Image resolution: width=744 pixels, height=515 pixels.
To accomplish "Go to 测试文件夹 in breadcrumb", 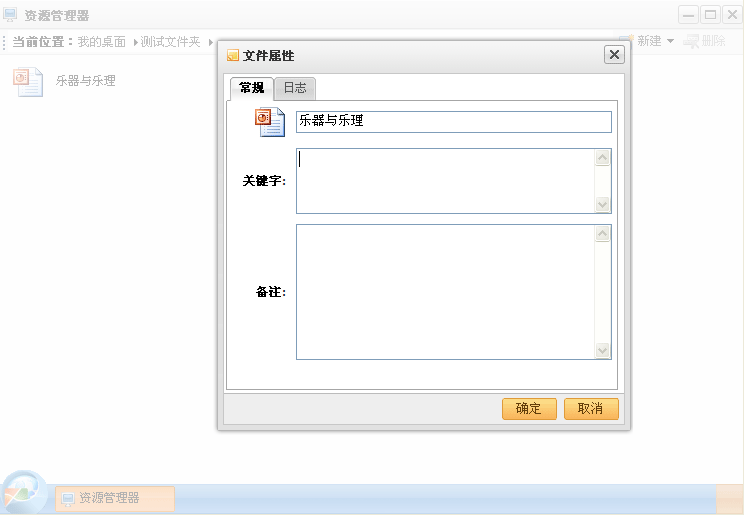I will click(x=170, y=42).
